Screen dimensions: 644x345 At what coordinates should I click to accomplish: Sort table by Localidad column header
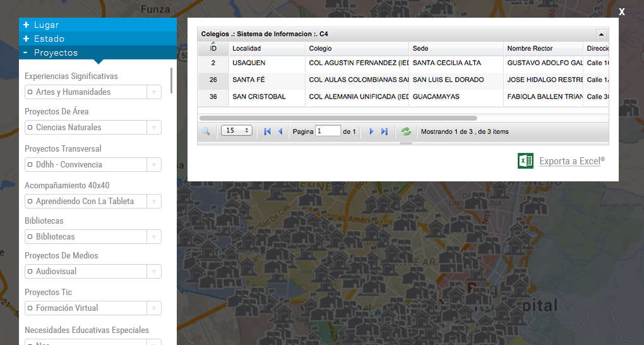(246, 49)
